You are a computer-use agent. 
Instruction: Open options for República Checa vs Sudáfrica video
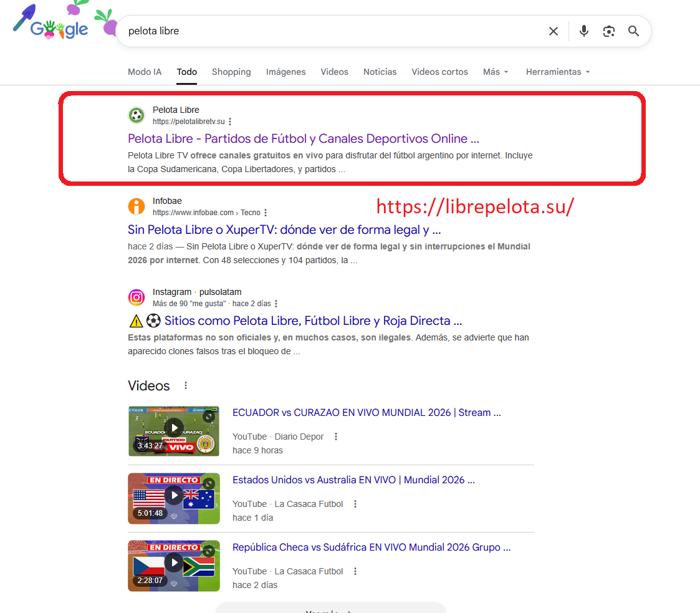click(x=355, y=571)
